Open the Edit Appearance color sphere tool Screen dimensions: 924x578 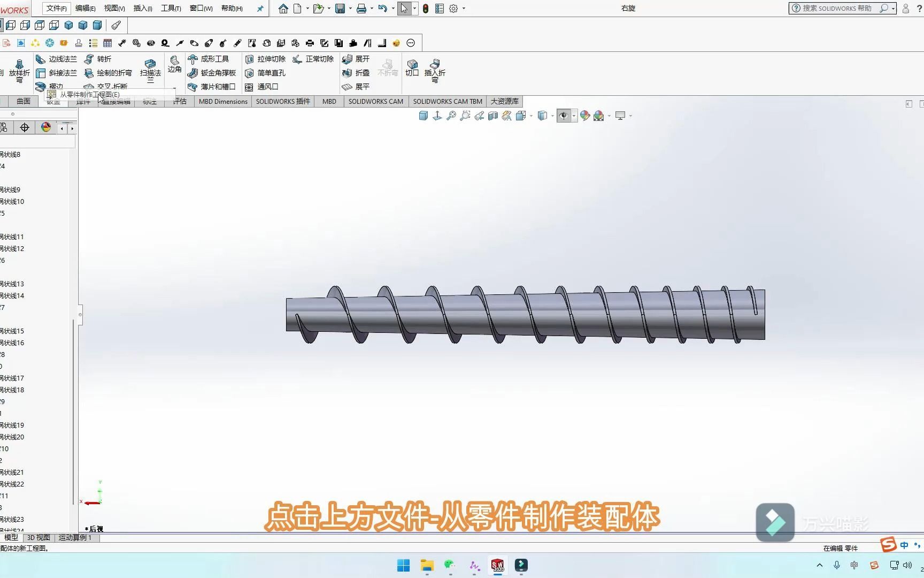coord(585,116)
